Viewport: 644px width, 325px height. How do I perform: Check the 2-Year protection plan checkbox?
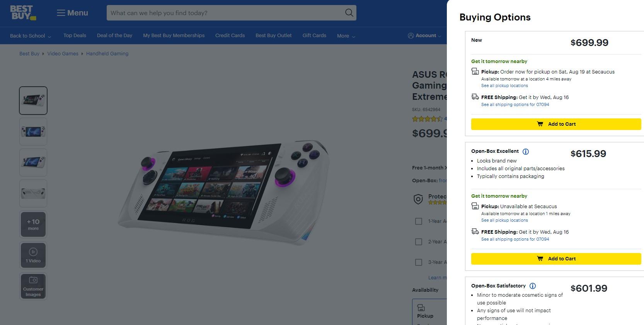419,242
